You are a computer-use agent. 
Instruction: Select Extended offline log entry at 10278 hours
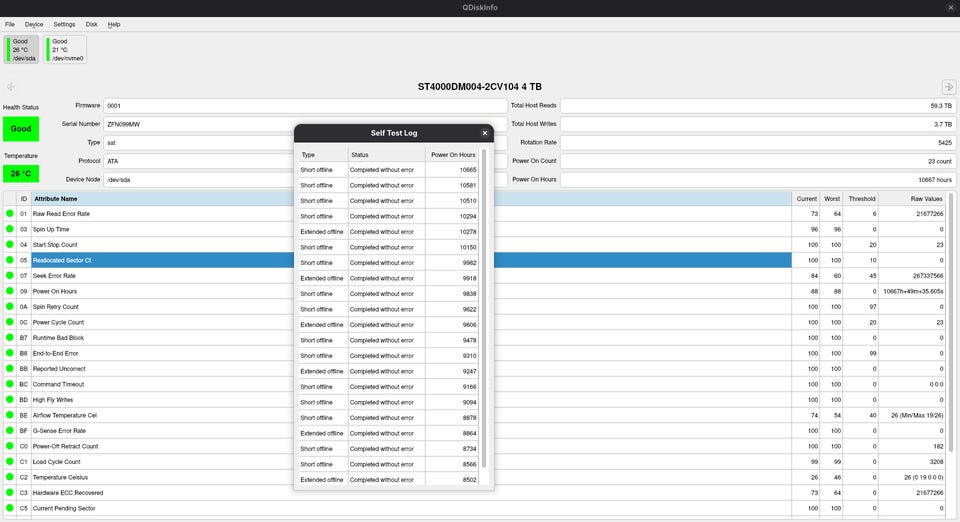388,232
